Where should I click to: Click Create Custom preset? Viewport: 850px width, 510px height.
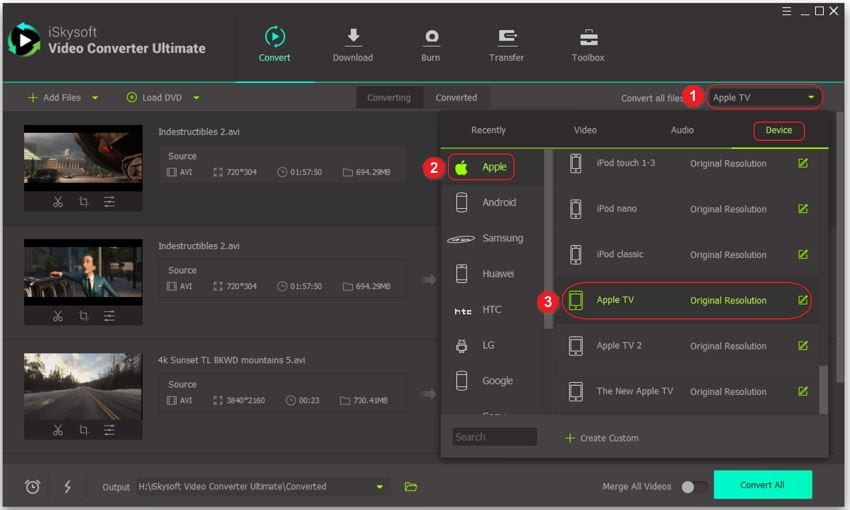point(602,438)
